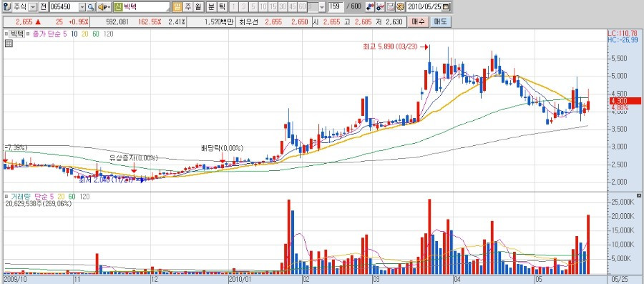
Task: Choose the 10 interval button
Action: (263, 7)
